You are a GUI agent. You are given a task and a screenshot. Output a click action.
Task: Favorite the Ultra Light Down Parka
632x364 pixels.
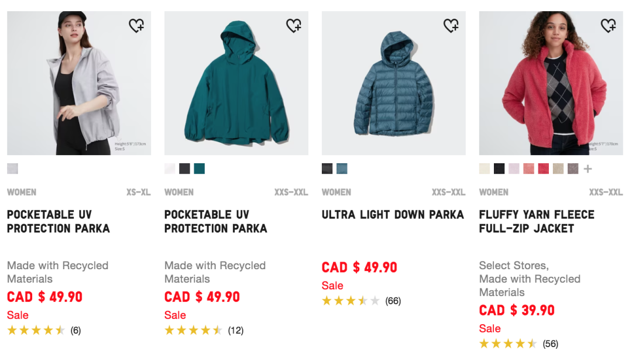452,26
